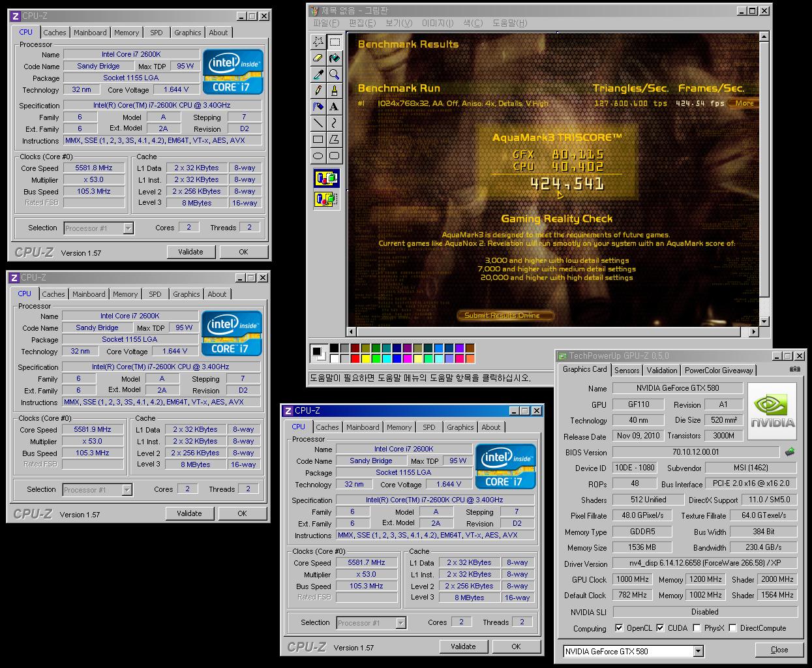Open the 파일(F) menu in Paint

pos(325,23)
